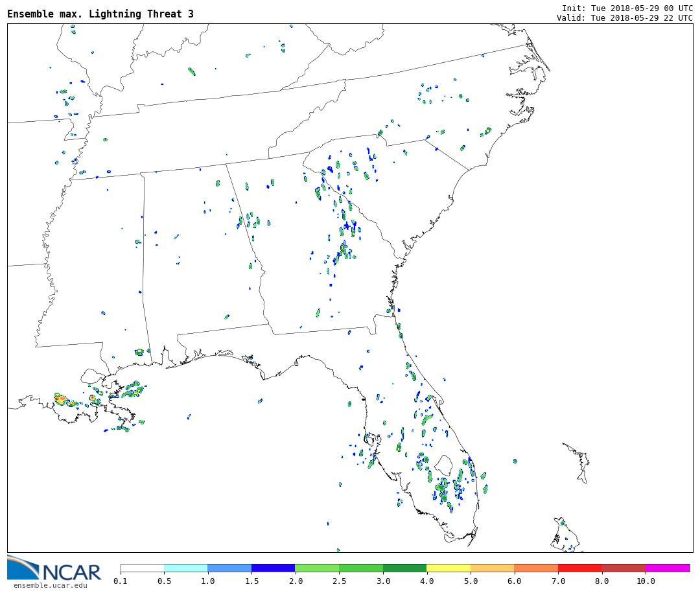Viewport: 700px width, 593px height.
Task: Click the NCAR logo
Action: (x=54, y=568)
